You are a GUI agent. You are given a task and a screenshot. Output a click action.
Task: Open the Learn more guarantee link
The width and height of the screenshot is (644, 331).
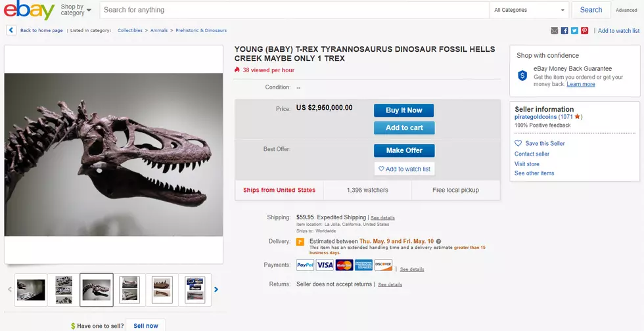click(581, 84)
